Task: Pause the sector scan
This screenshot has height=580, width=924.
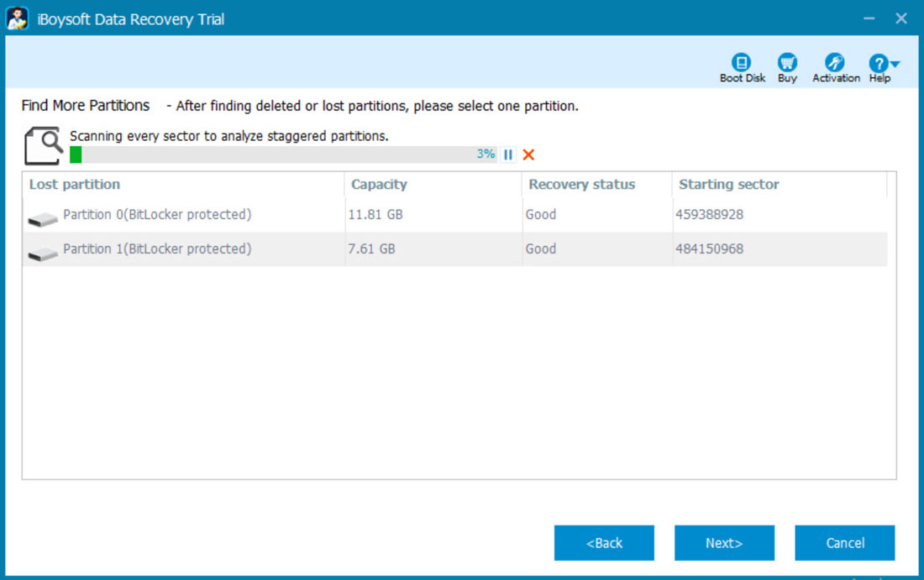Action: [508, 154]
